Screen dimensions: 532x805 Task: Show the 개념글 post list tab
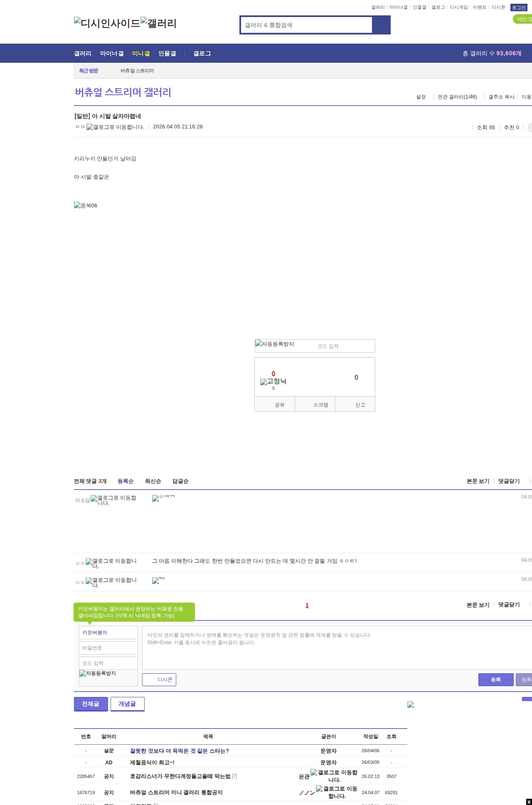point(127,704)
